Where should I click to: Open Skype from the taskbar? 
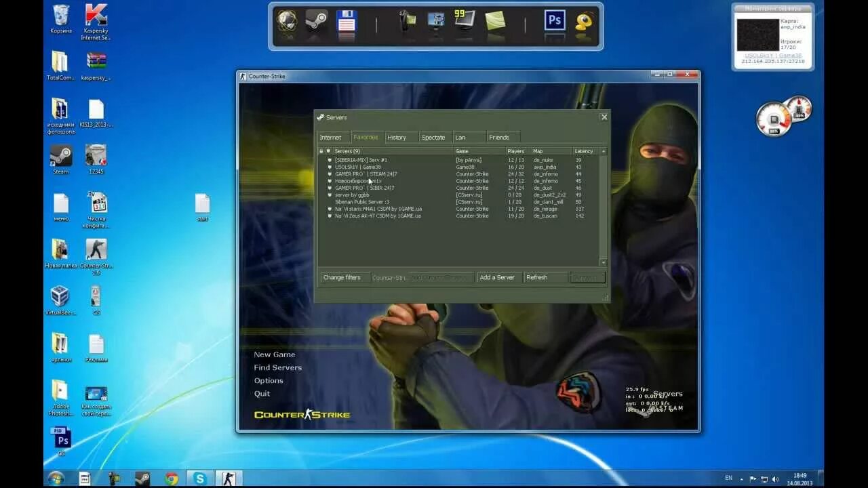coord(200,479)
